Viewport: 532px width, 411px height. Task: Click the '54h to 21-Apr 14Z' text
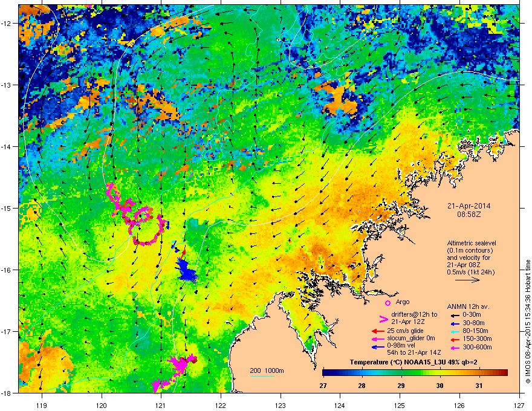[x=414, y=352]
